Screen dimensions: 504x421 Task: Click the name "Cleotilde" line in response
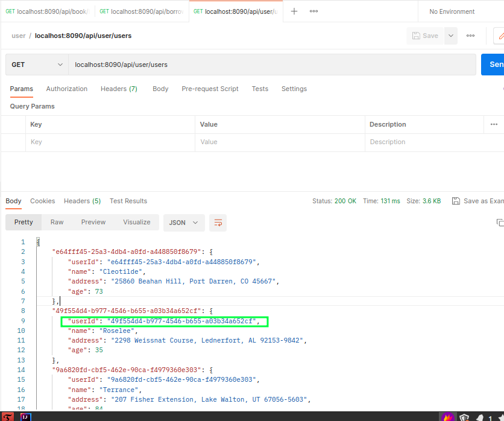point(107,272)
